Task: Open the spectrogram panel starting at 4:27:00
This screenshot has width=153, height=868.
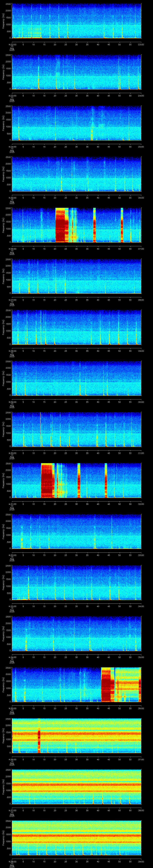Action: coord(76,276)
